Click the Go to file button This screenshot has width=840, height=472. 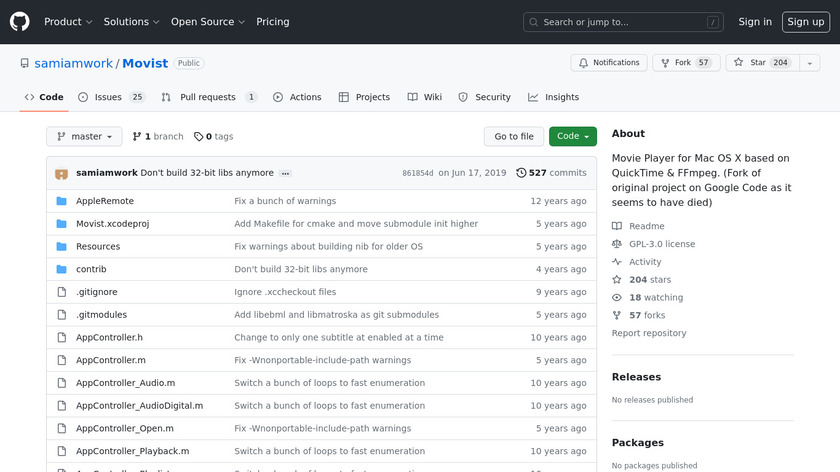[514, 136]
